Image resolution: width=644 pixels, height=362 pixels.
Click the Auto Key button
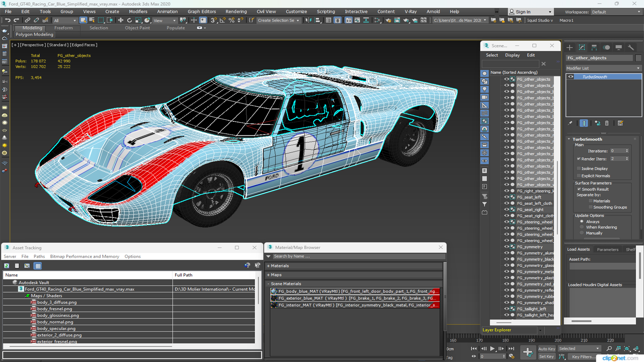[x=546, y=349]
